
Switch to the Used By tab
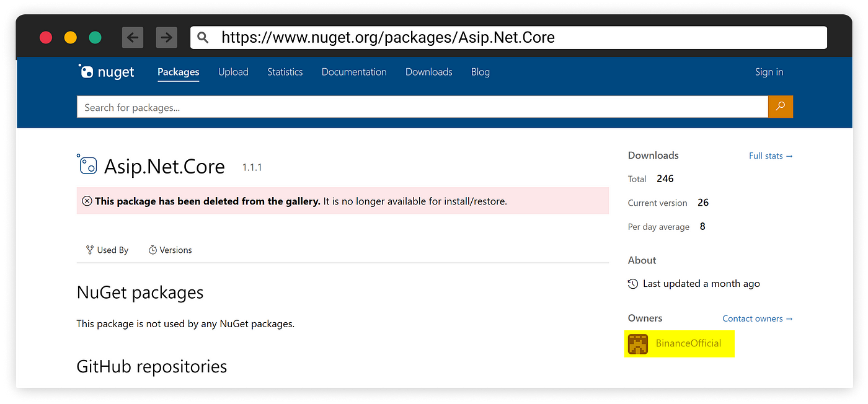(x=107, y=250)
